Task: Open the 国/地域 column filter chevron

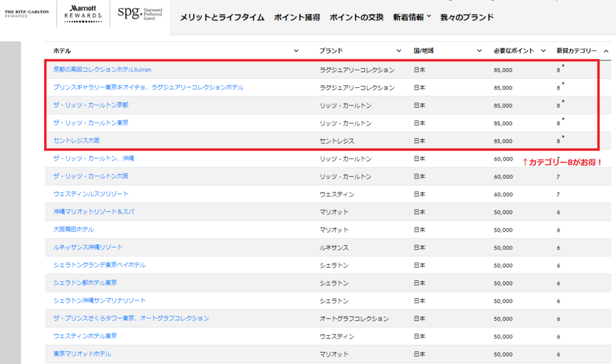Action: [479, 51]
